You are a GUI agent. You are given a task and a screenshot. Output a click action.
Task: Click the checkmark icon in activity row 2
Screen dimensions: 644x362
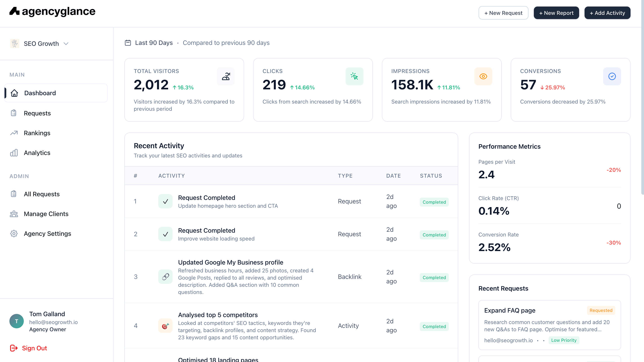[165, 234]
